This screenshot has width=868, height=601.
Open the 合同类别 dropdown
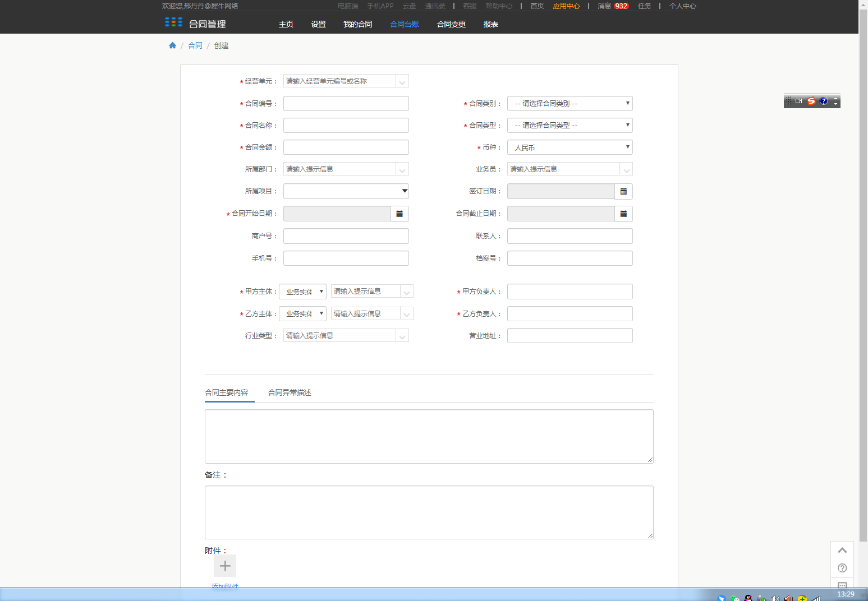pyautogui.click(x=570, y=103)
